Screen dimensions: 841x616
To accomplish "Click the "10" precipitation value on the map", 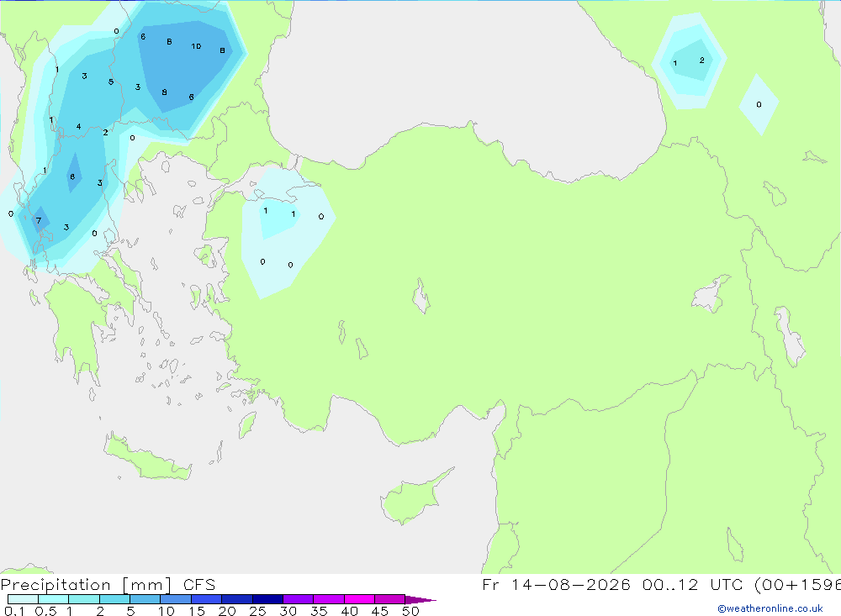I will tap(196, 46).
